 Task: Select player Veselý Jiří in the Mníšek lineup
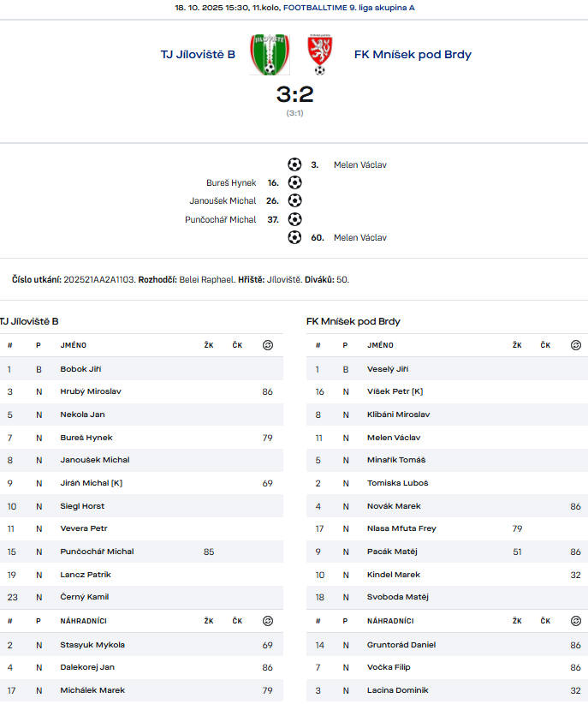click(388, 369)
